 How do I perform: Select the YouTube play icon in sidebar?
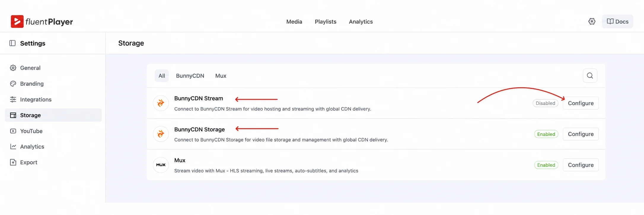[x=13, y=131]
